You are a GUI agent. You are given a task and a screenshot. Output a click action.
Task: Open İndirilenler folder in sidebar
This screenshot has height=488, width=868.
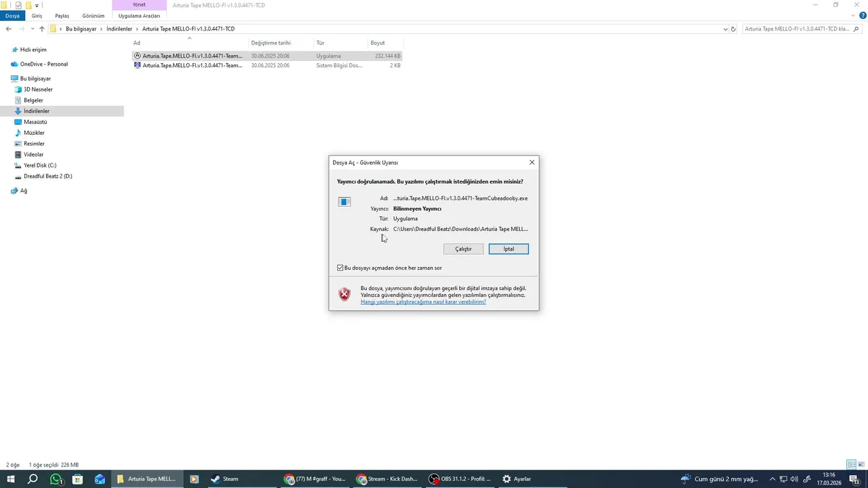(x=37, y=111)
